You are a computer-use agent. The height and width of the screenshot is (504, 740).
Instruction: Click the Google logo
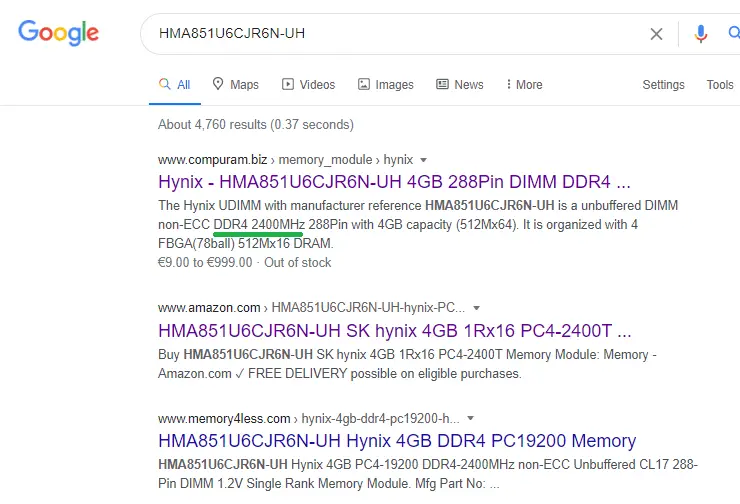pos(59,33)
